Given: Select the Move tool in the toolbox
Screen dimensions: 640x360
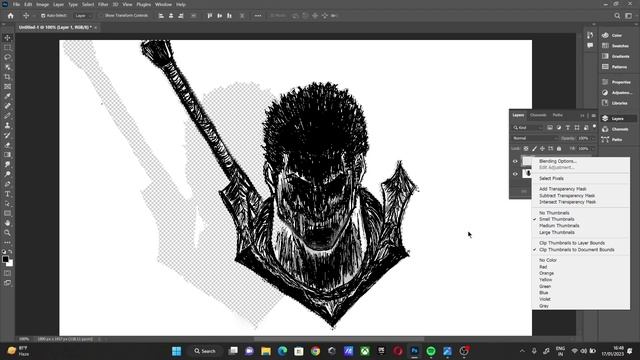Looking at the screenshot, I should tap(7, 38).
